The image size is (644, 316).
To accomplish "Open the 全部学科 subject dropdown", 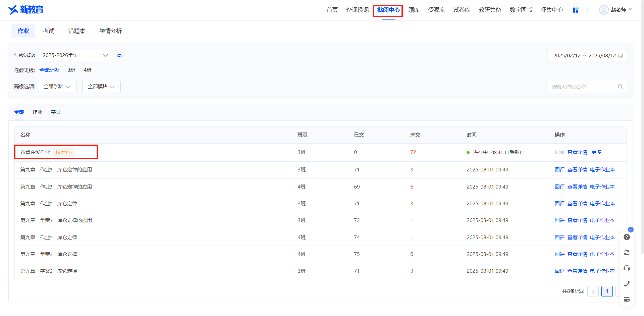I will [57, 87].
